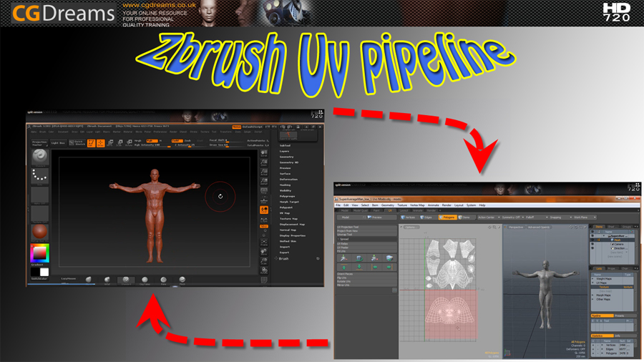Open the Snapping dropdown in Modo
The width and height of the screenshot is (644, 362).
tap(560, 217)
